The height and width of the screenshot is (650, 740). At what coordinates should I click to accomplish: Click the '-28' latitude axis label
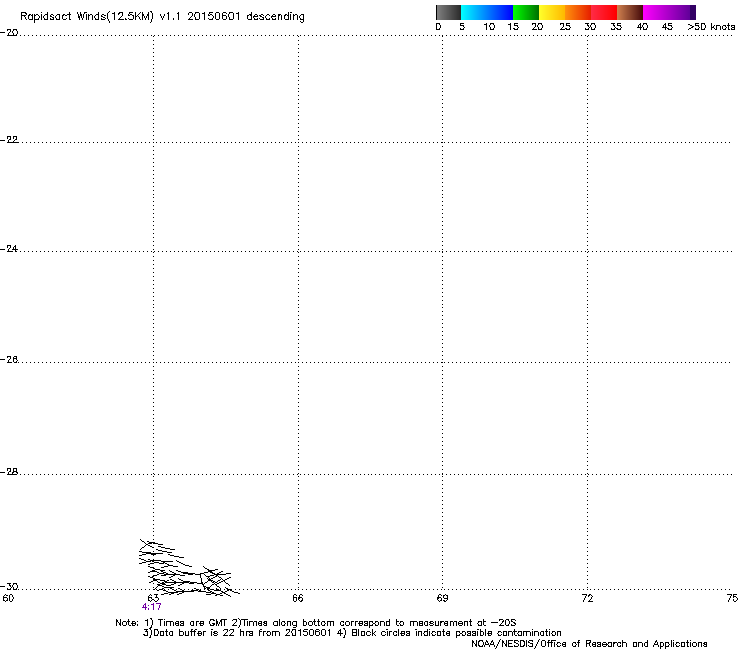pyautogui.click(x=9, y=472)
